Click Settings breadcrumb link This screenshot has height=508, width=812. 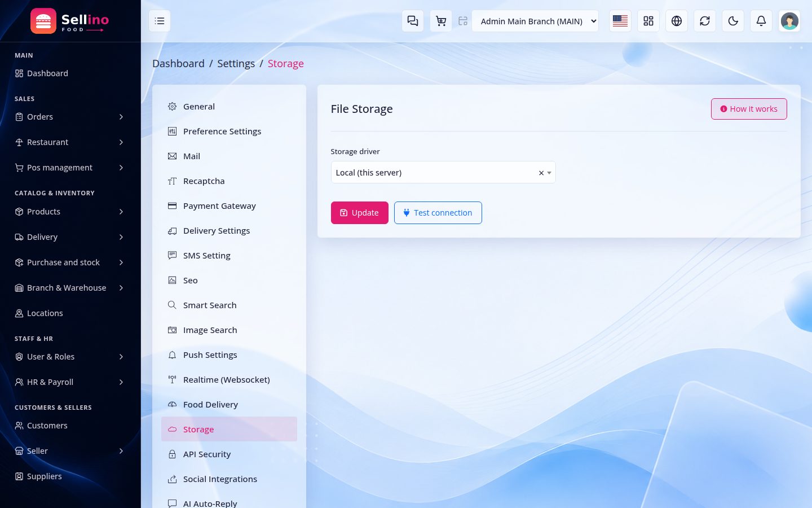tap(236, 63)
